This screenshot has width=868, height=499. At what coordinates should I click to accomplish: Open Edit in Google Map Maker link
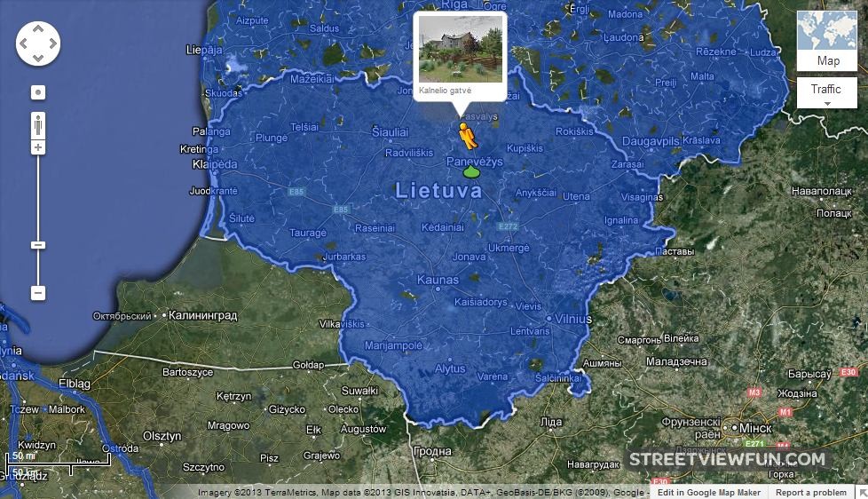tap(708, 493)
